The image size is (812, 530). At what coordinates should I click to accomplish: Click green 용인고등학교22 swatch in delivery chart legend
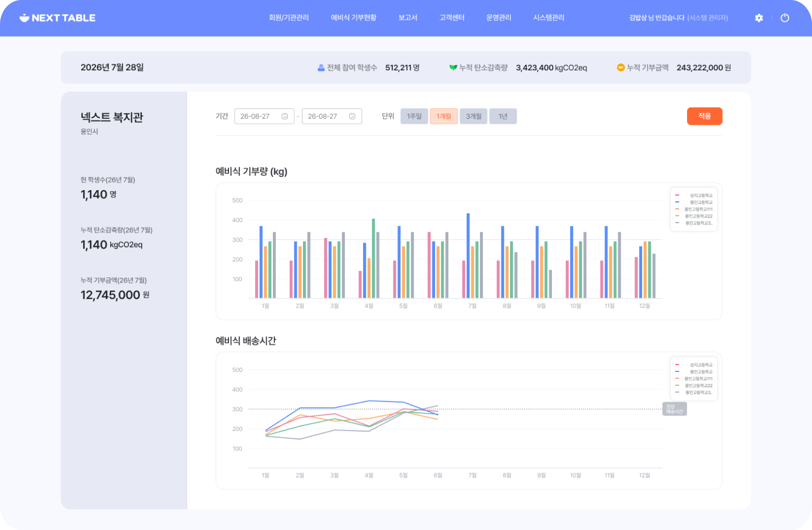(677, 385)
